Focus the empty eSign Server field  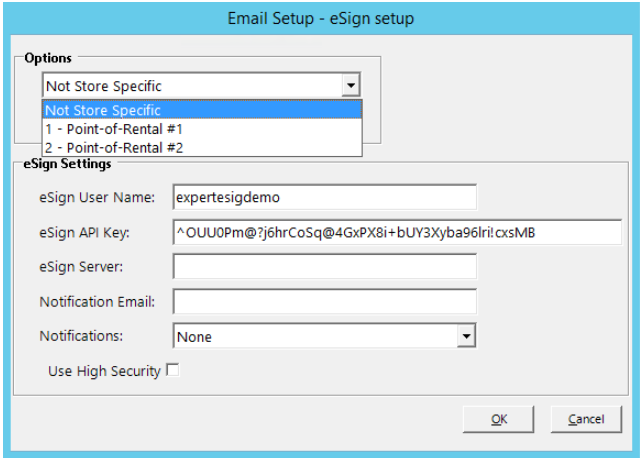point(324,267)
